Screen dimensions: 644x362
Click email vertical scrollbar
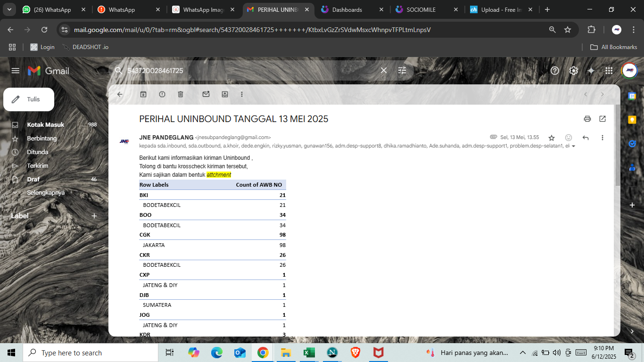[617, 145]
